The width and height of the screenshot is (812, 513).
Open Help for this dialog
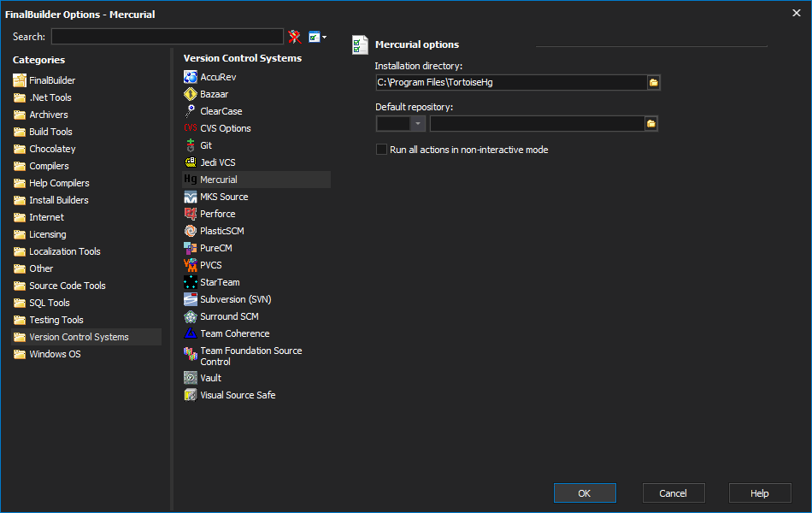760,492
